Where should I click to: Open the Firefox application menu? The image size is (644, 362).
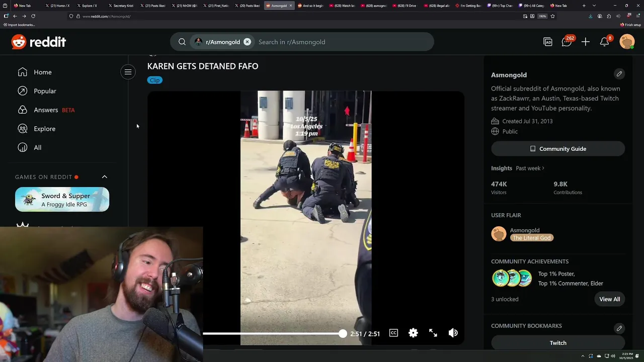(x=637, y=16)
